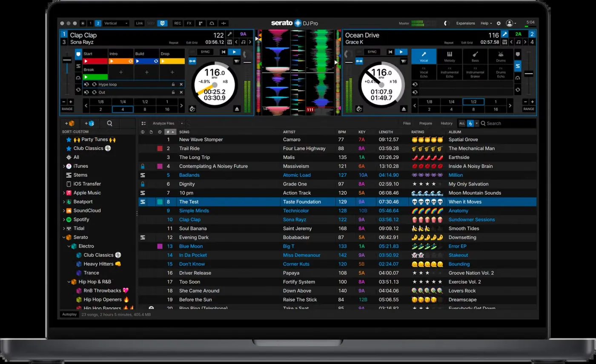Click Repeat on the Ocean Drive deck
The width and height of the screenshot is (596, 364).
pyautogui.click(x=449, y=43)
